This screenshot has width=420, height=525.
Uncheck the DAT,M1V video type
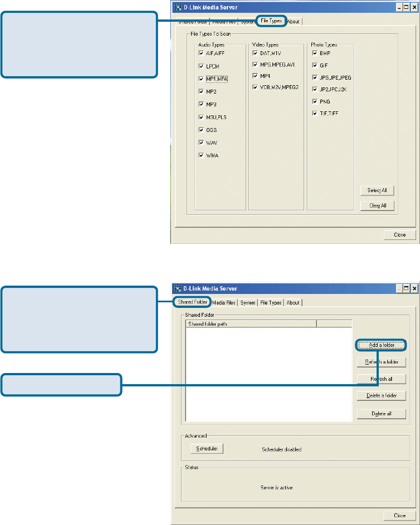(255, 53)
